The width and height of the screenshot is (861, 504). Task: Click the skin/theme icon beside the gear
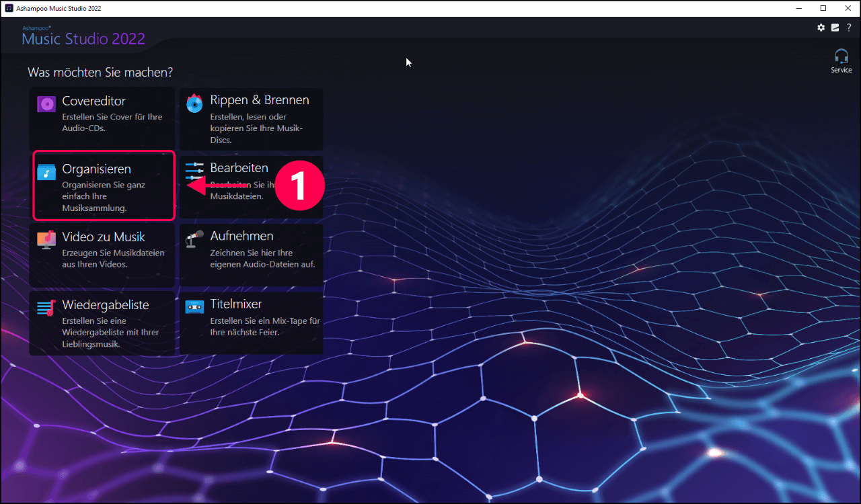click(x=835, y=28)
